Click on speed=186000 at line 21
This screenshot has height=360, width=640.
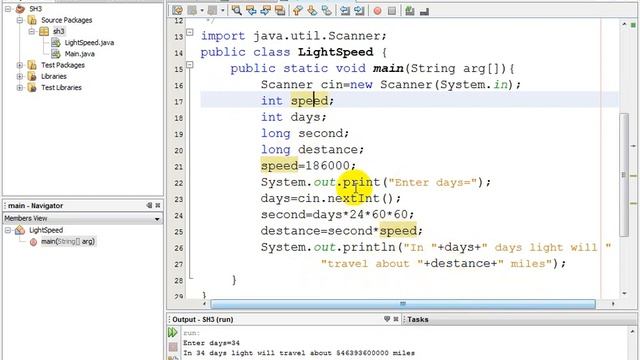point(308,166)
